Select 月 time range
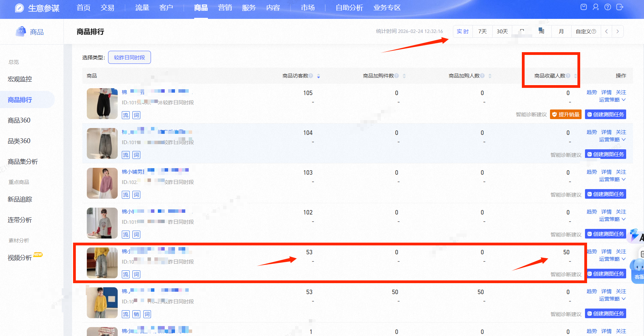This screenshot has height=336, width=644. [561, 32]
